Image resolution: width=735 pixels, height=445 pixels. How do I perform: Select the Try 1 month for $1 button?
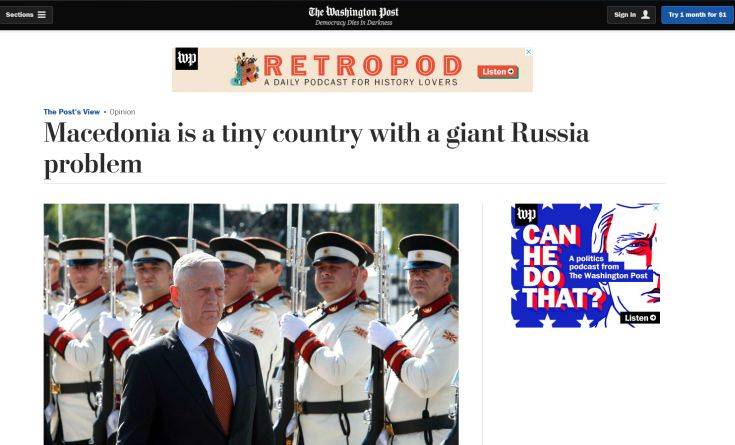[697, 15]
